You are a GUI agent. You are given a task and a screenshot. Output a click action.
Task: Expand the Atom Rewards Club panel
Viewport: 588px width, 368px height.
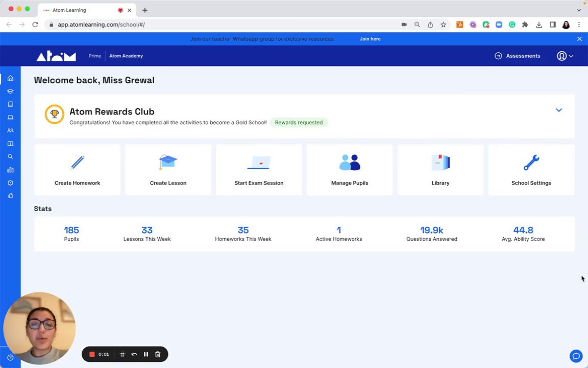click(x=559, y=110)
